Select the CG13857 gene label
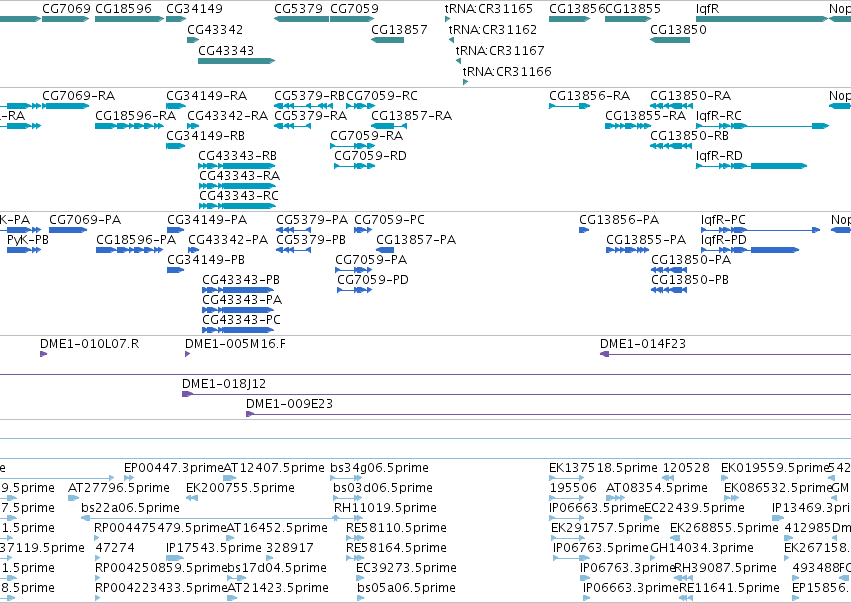 399,29
